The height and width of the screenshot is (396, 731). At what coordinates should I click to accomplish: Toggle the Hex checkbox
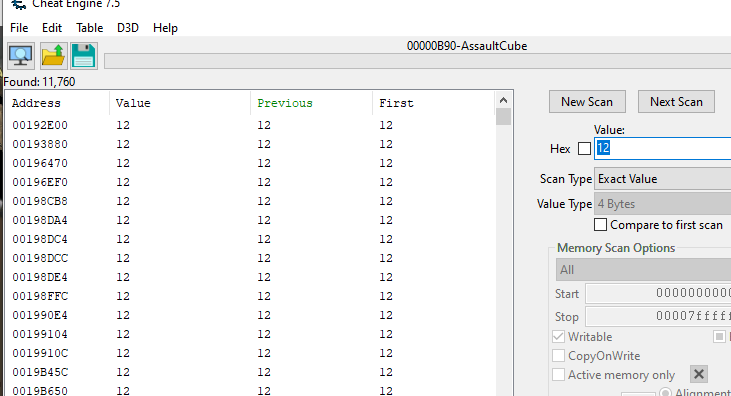584,149
